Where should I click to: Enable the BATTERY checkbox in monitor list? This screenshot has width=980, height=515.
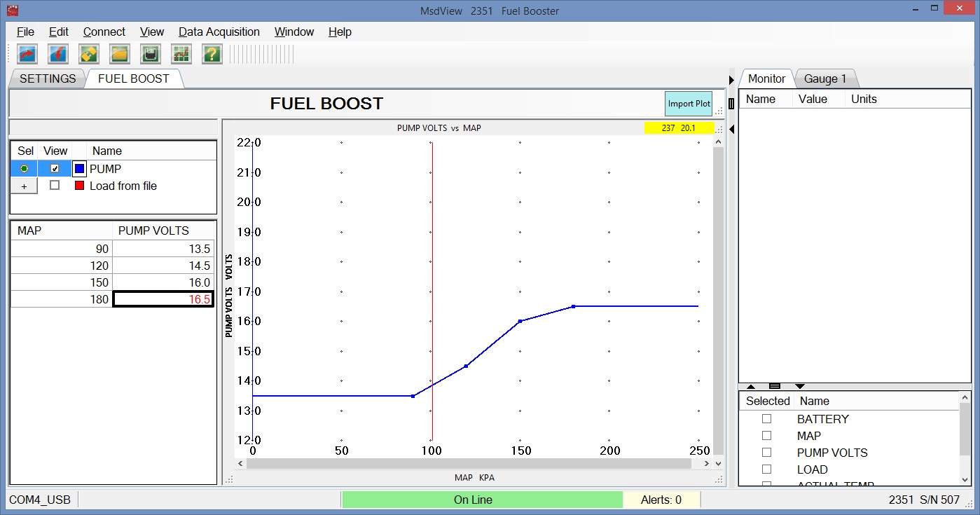pyautogui.click(x=766, y=419)
